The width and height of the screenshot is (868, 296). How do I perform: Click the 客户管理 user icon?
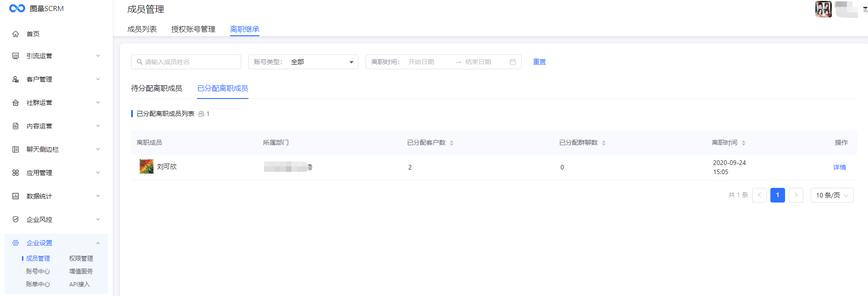[16, 79]
